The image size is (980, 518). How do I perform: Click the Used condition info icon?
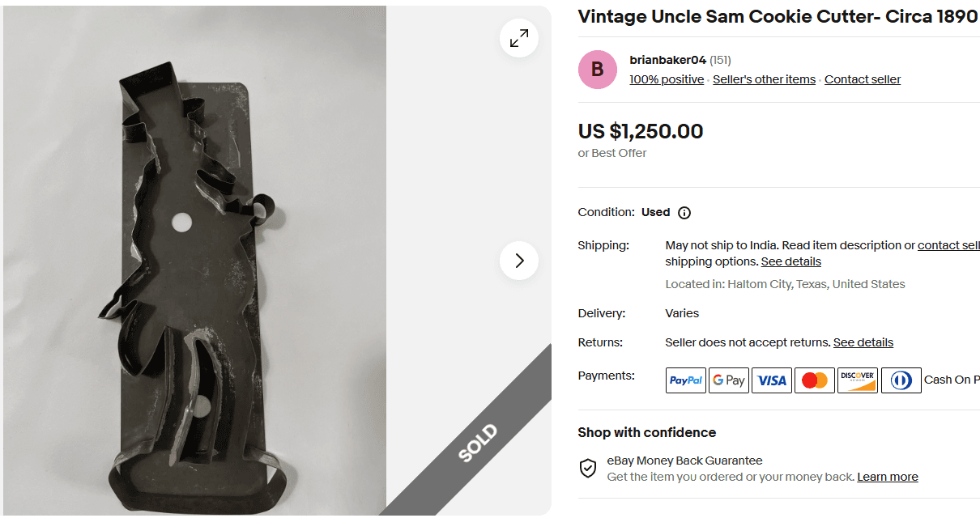pyautogui.click(x=684, y=212)
